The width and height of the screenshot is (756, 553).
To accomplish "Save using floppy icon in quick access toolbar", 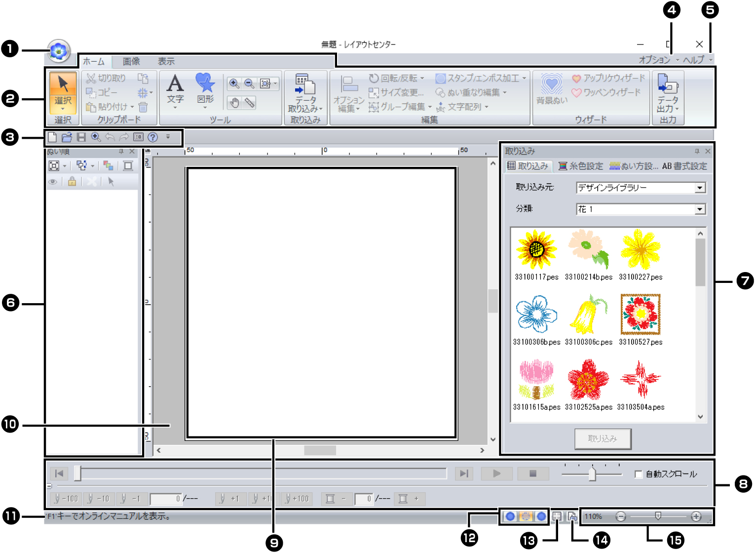I will [81, 137].
